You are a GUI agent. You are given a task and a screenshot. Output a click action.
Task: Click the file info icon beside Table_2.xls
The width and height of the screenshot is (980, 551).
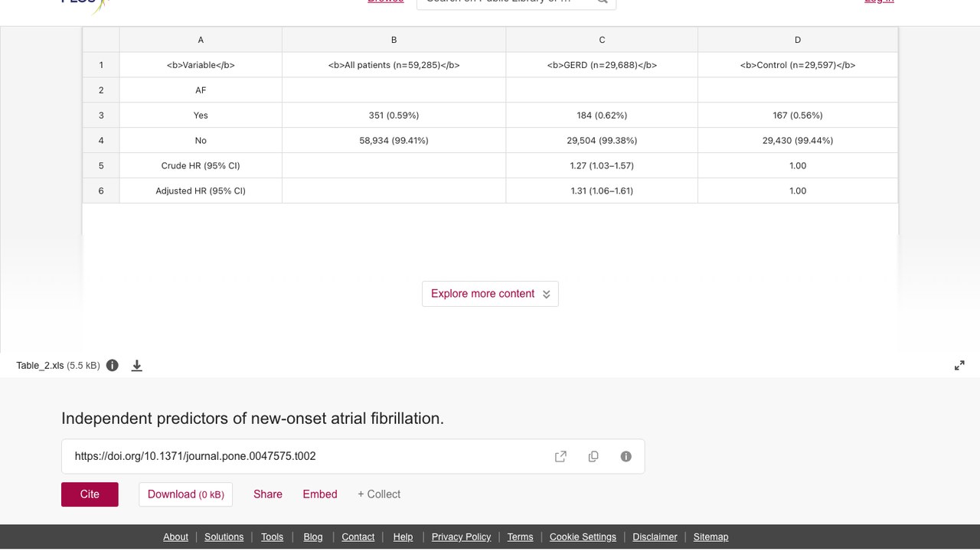pos(113,365)
